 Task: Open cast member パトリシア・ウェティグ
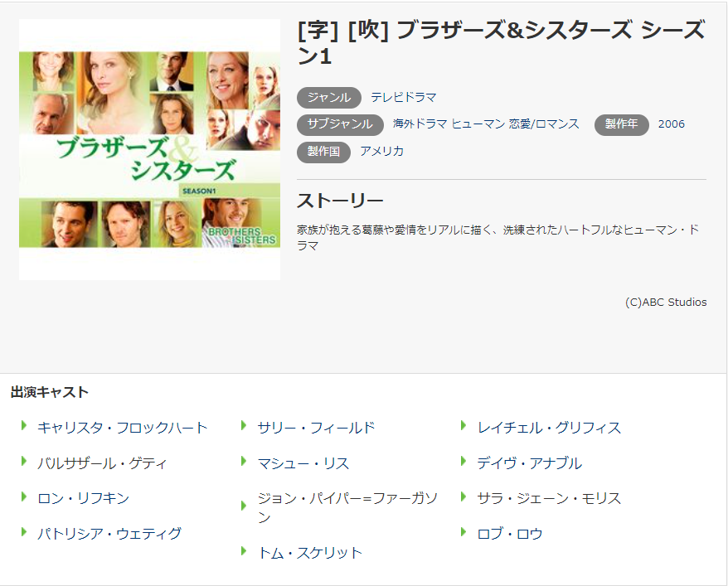click(x=109, y=534)
